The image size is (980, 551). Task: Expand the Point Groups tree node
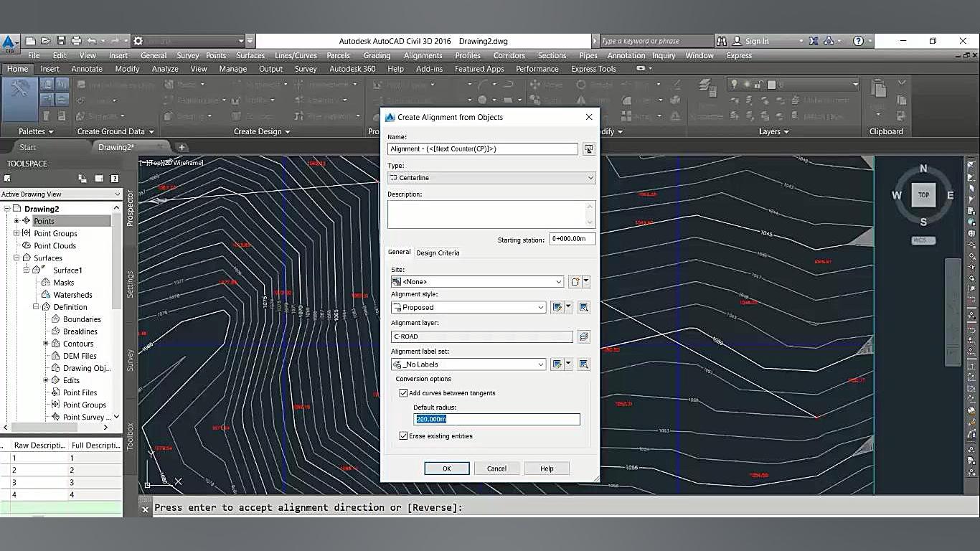coord(17,233)
